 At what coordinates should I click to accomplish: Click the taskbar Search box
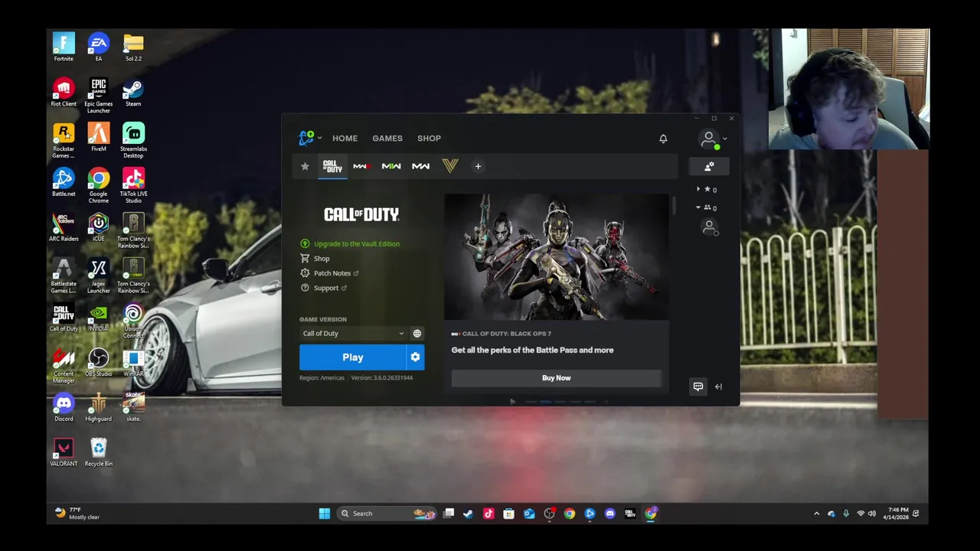(387, 514)
